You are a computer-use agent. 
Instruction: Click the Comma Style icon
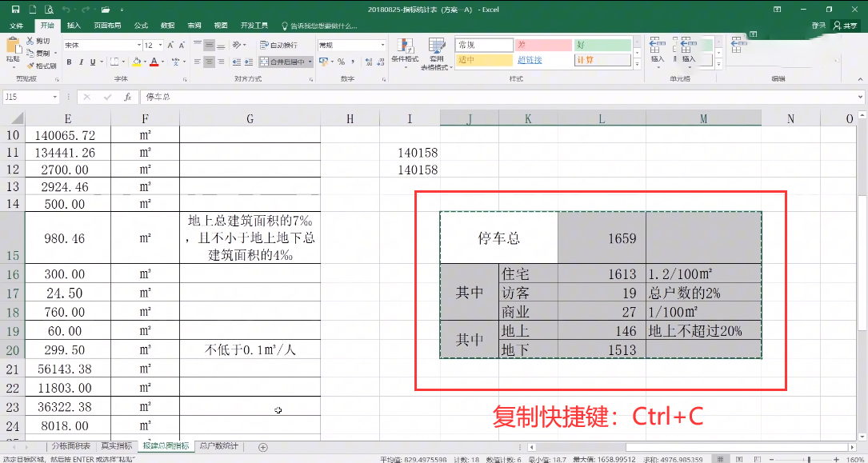coord(353,62)
